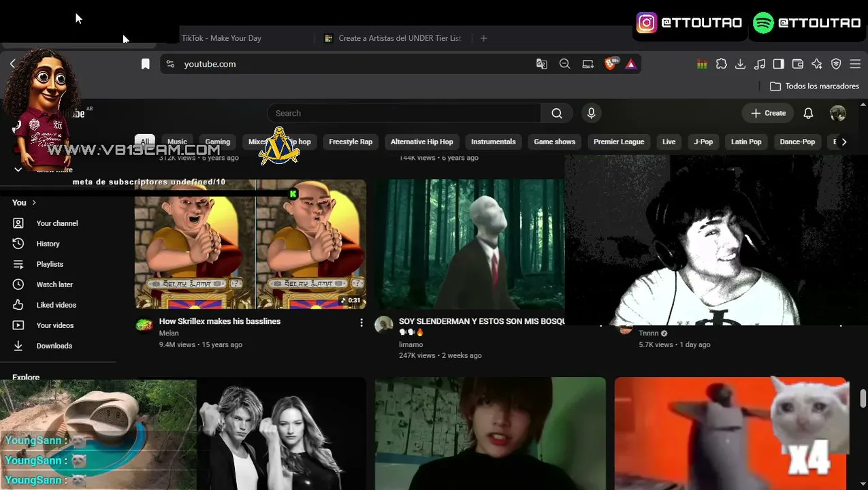Open the account avatar menu
This screenshot has width=868, height=490.
[838, 113]
